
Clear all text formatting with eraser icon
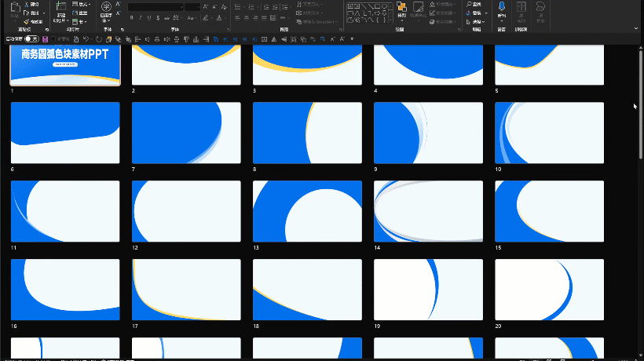(x=224, y=7)
